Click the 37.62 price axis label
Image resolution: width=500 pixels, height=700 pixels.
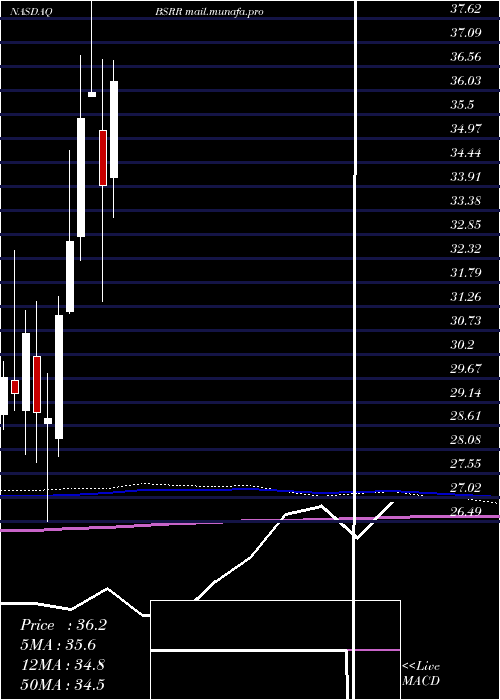[466, 8]
